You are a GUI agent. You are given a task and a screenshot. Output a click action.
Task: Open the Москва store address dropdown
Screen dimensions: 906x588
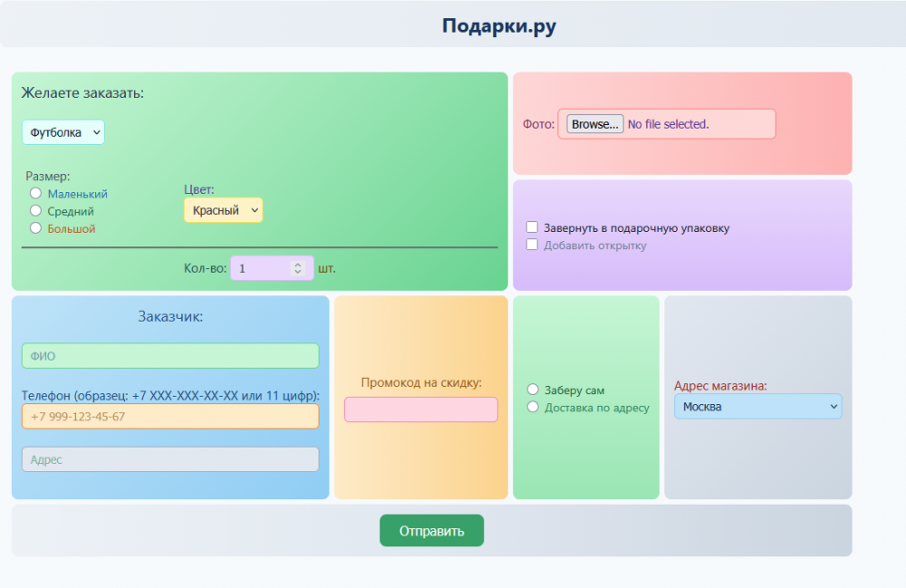[x=757, y=407]
